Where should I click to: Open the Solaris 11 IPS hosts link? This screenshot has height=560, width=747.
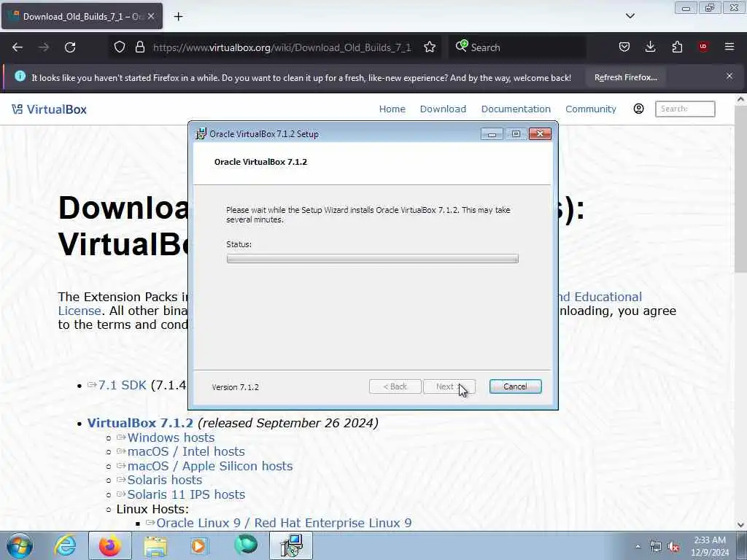[186, 494]
